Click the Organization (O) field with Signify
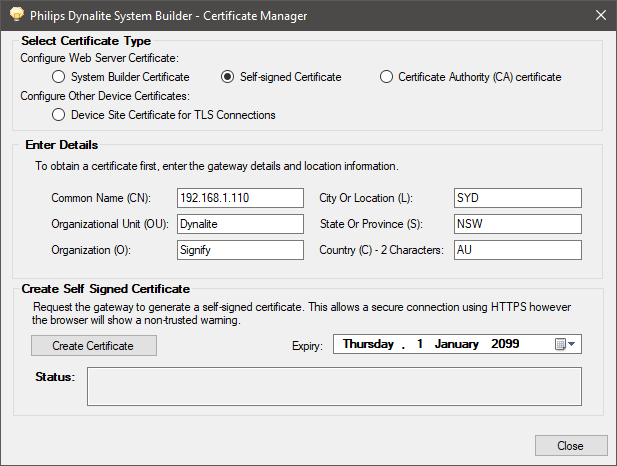The image size is (617, 466). point(240,250)
